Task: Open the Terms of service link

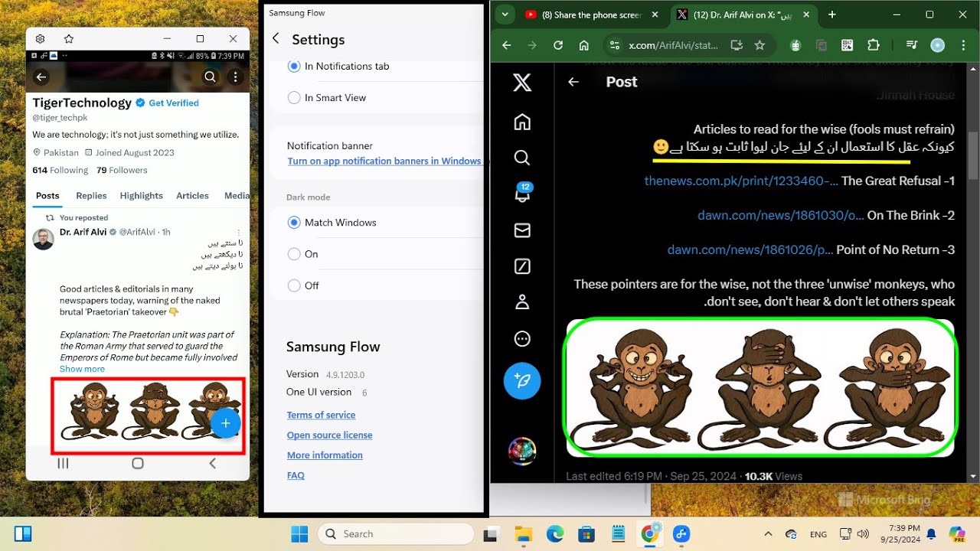Action: pyautogui.click(x=321, y=415)
